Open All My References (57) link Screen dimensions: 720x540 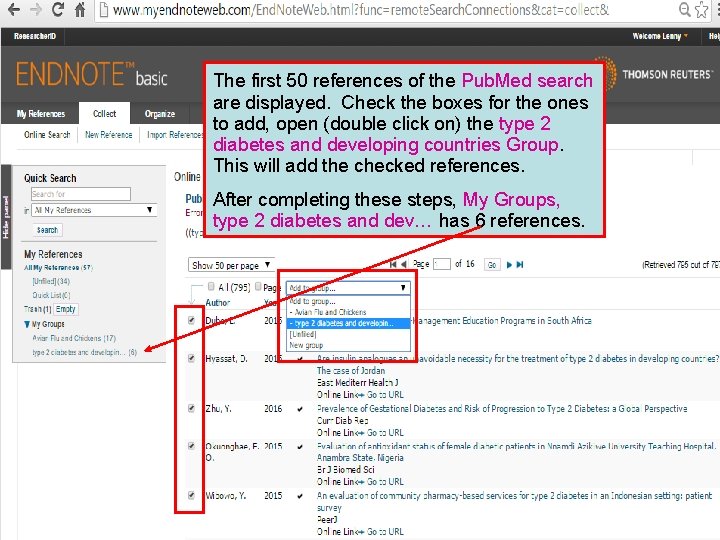[58, 267]
